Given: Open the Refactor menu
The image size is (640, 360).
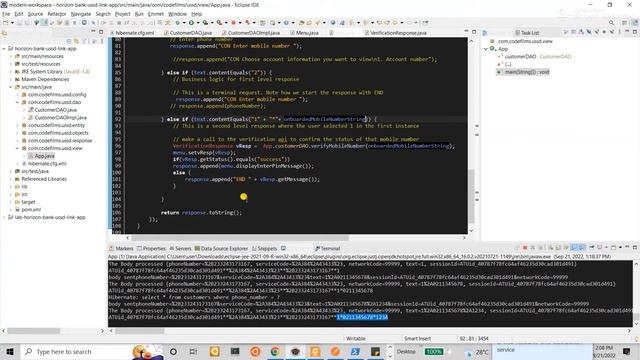Looking at the screenshot, I should tap(57, 14).
